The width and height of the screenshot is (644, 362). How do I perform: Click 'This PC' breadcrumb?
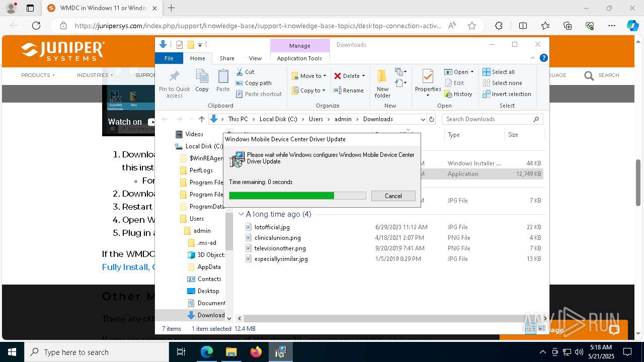pyautogui.click(x=237, y=119)
